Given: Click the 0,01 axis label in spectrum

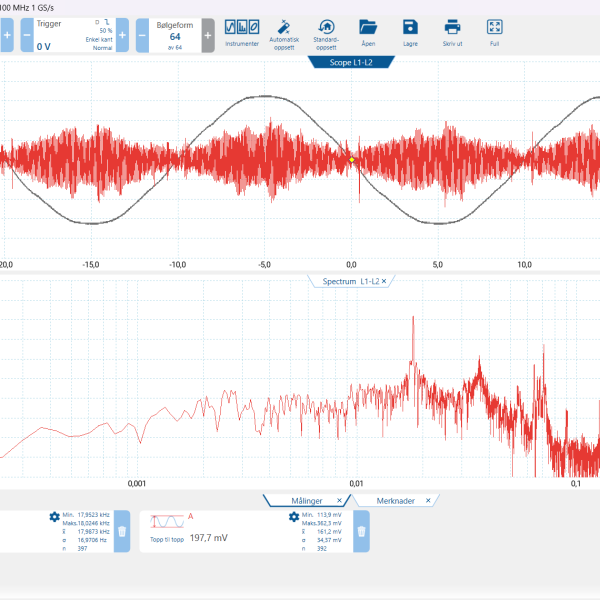Looking at the screenshot, I should coord(356,484).
